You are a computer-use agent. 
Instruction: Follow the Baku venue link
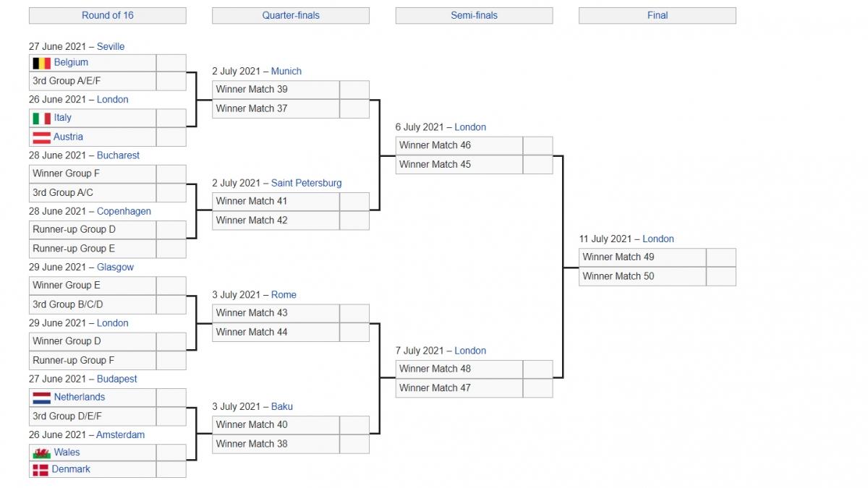(x=282, y=406)
